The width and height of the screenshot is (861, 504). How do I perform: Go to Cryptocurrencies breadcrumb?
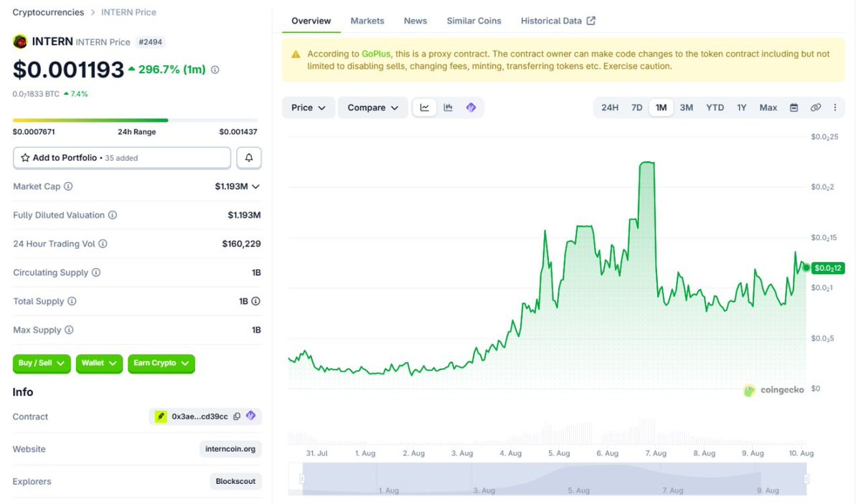[x=48, y=12]
